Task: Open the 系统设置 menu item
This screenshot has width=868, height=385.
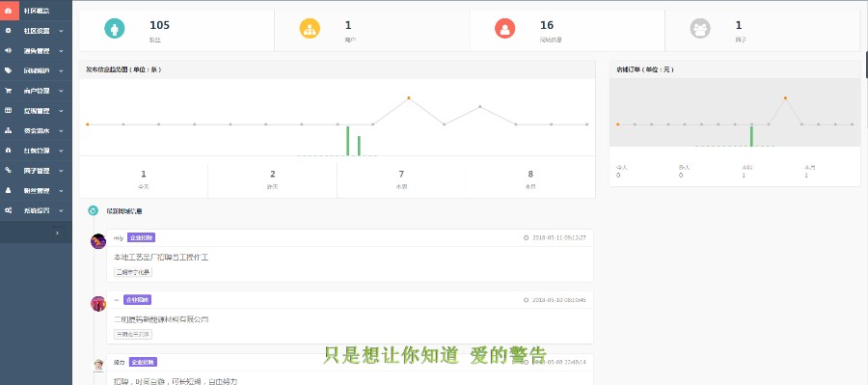Action: tap(36, 210)
